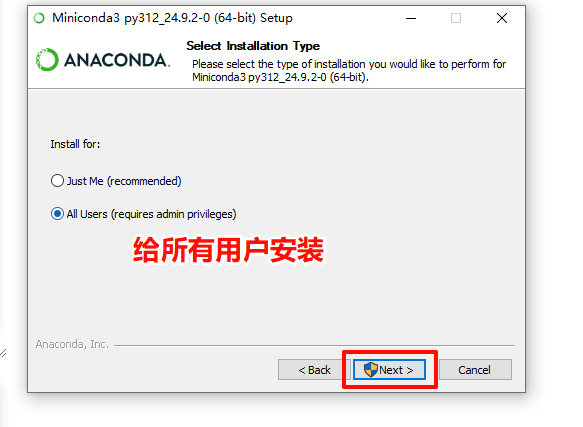Click the greyed-out maximize window icon
Image resolution: width=583 pixels, height=427 pixels.
click(x=456, y=18)
